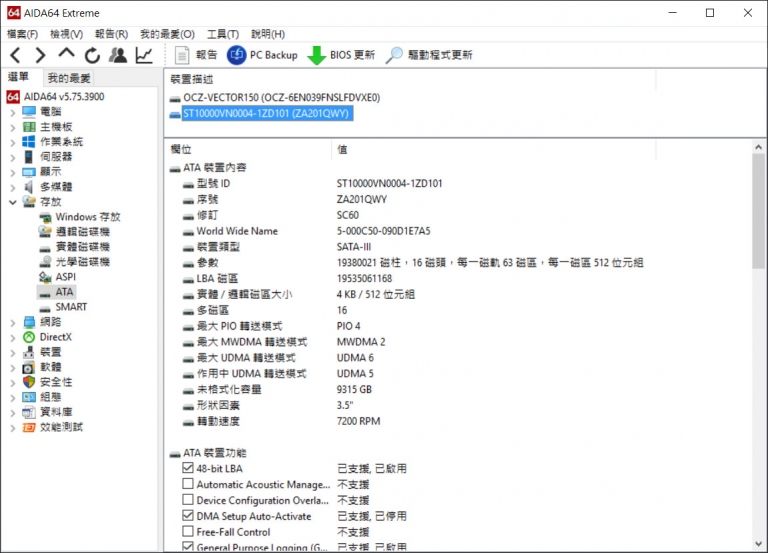The image size is (768, 553).
Task: Toggle the 48-bit LBA checkbox
Action: [188, 468]
